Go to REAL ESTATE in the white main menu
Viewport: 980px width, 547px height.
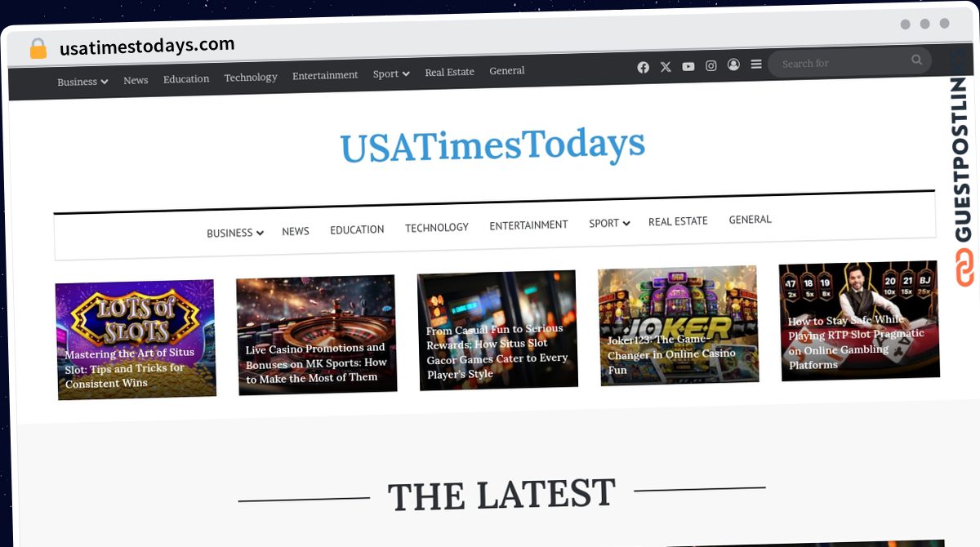[x=678, y=221]
